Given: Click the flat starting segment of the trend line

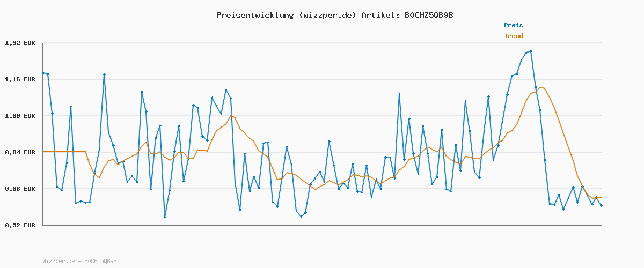Looking at the screenshot, I should tap(64, 151).
